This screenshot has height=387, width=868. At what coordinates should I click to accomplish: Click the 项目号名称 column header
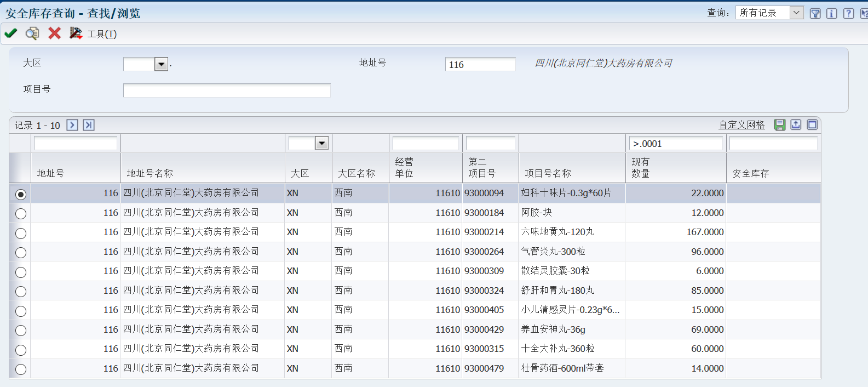548,173
